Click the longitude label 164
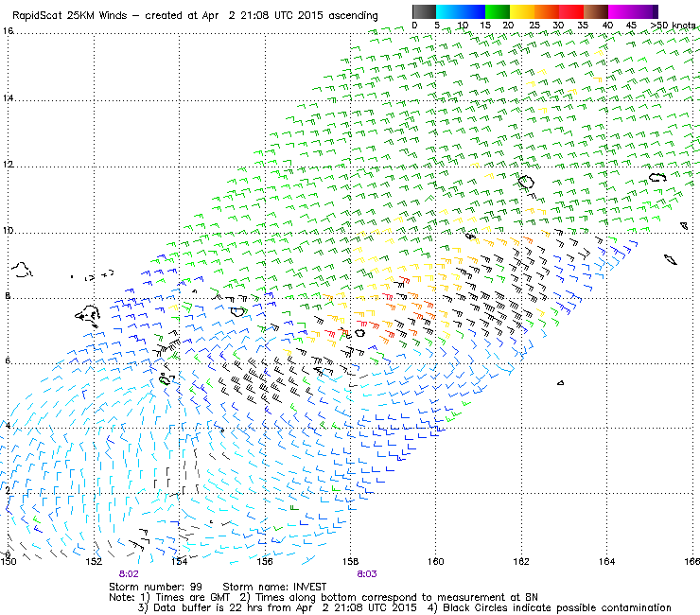Screen dimensions: 700x615 tap(606, 561)
